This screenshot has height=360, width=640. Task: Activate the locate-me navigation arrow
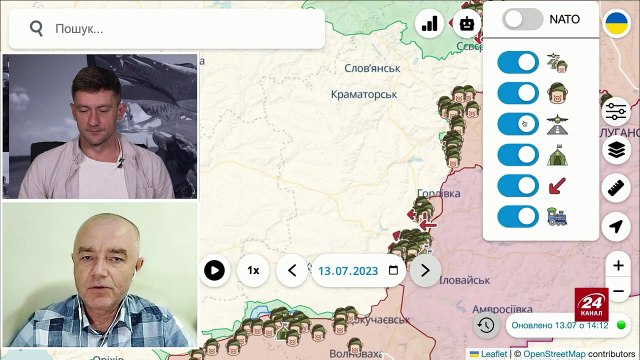pos(616,227)
